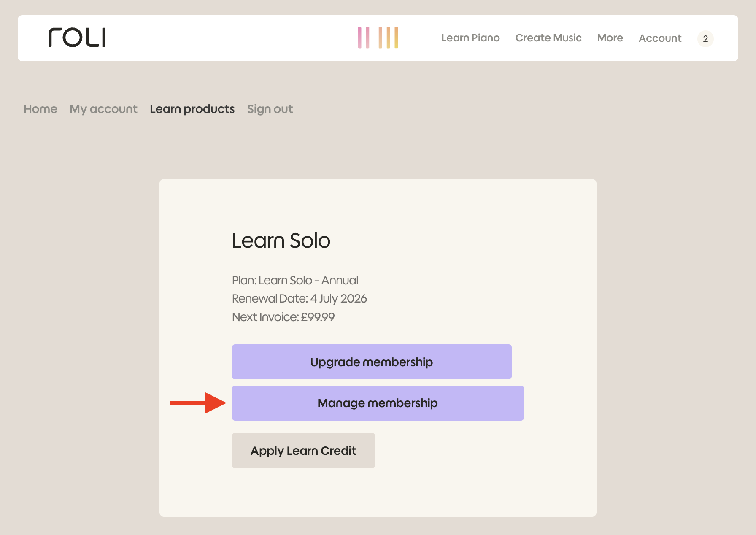Click the 'Plan: Learn Solo - Annual' text
This screenshot has width=756, height=535.
(295, 280)
